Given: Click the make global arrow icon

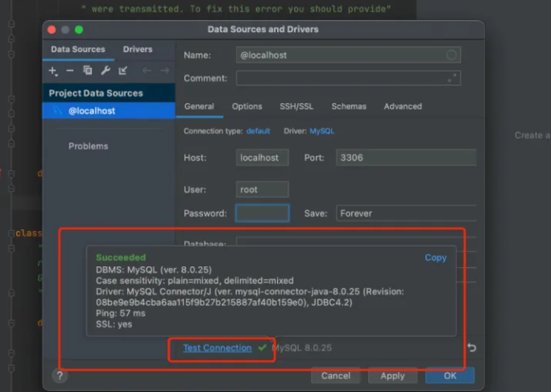Looking at the screenshot, I should (x=122, y=71).
